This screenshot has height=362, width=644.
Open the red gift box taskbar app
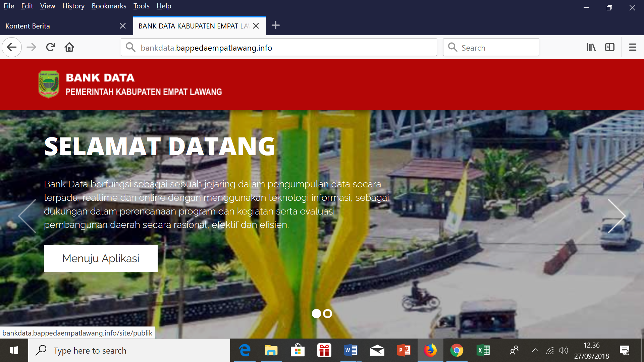324,351
